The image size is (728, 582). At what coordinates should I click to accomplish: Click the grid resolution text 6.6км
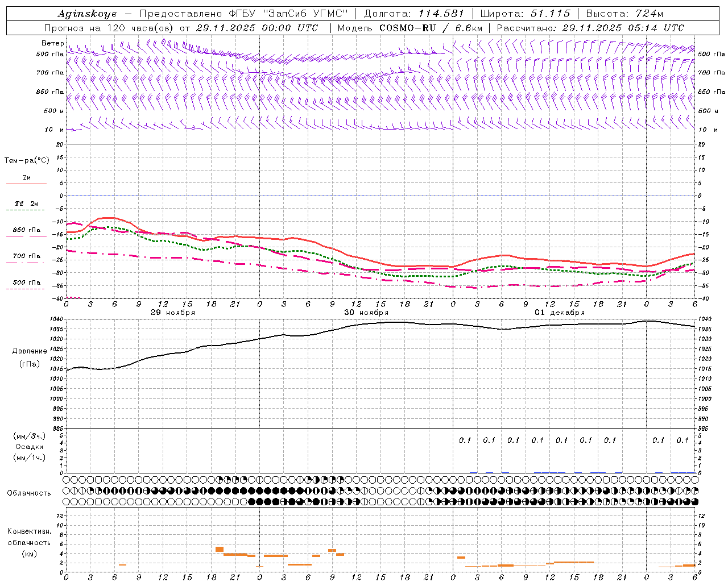tap(469, 28)
